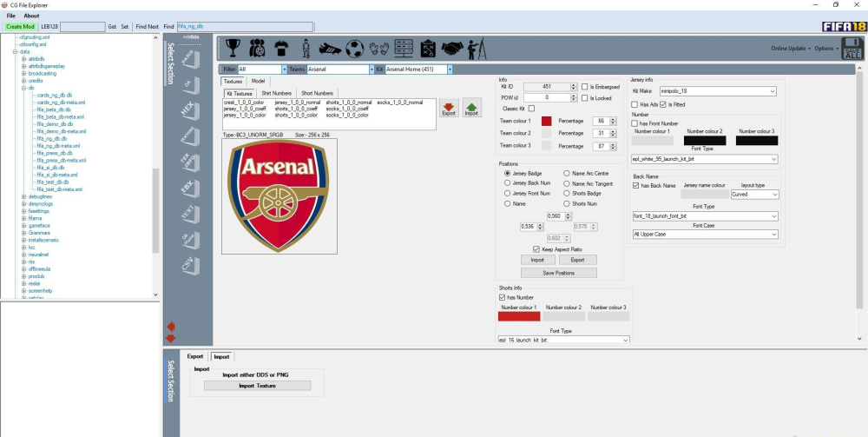
Task: Click the Find Next button
Action: pyautogui.click(x=148, y=27)
